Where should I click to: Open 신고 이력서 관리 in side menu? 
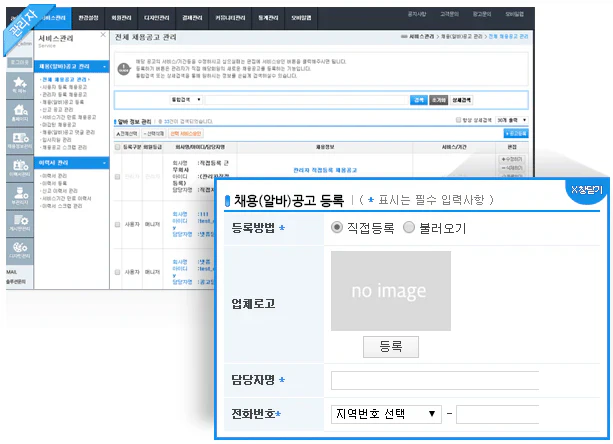59,191
